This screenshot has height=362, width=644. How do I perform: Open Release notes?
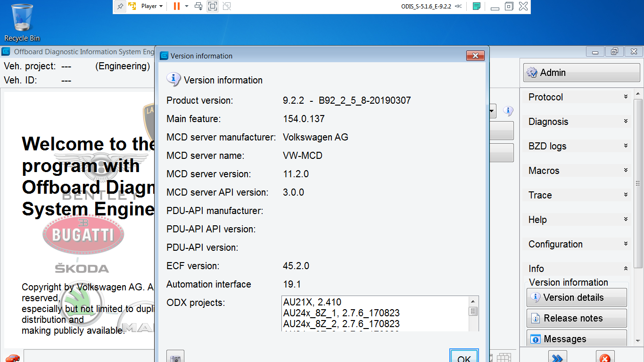click(x=577, y=318)
